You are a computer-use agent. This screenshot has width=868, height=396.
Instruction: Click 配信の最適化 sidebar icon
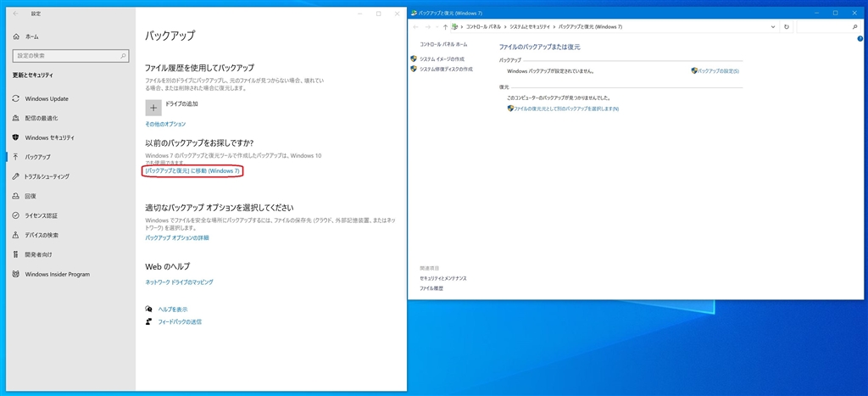[16, 118]
